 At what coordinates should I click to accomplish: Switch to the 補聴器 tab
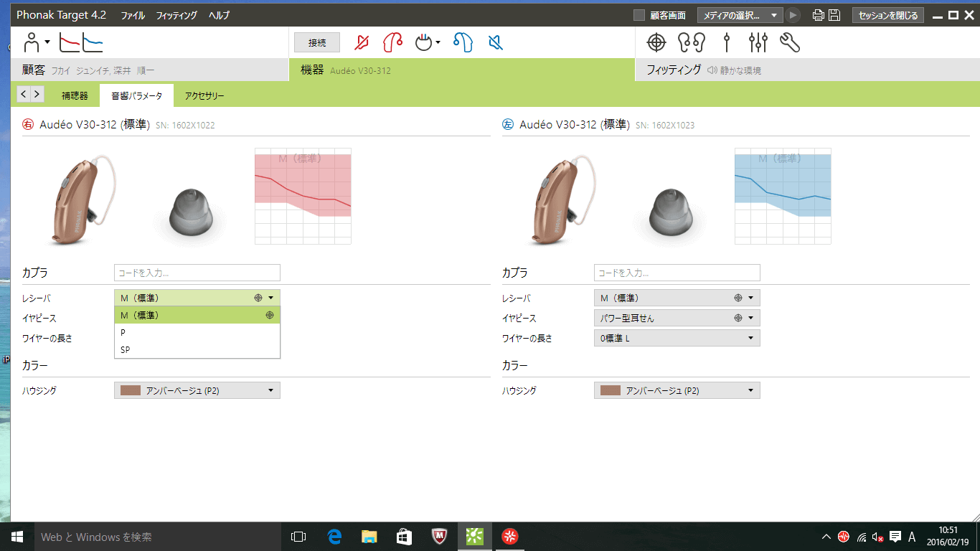click(x=75, y=95)
